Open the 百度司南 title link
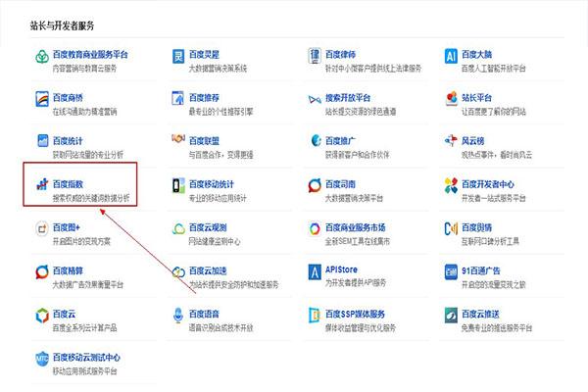 340,184
